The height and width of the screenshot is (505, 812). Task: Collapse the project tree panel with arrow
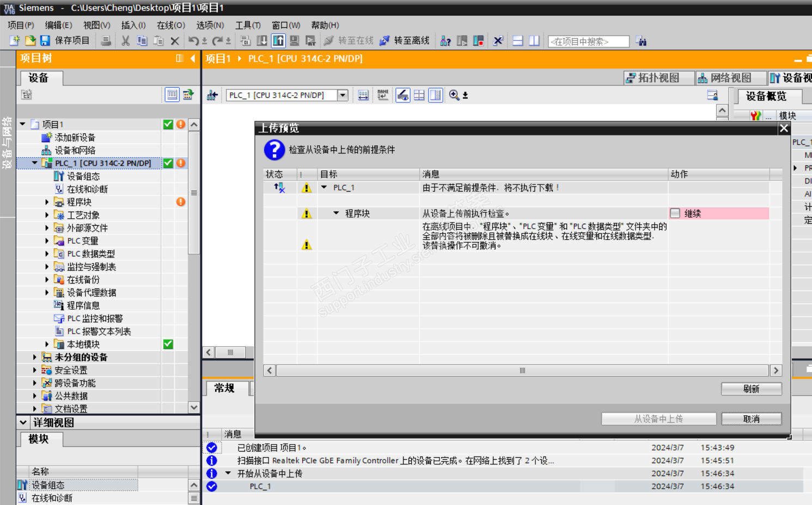tap(193, 58)
